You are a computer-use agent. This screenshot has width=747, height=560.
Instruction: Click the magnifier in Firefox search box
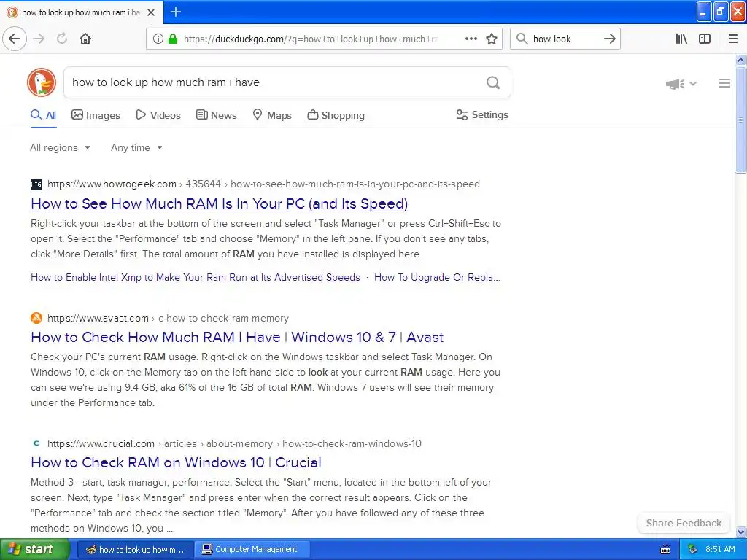[522, 39]
